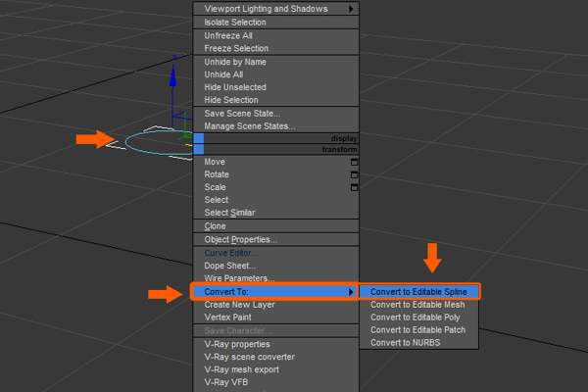The height and width of the screenshot is (392, 588).
Task: Click the blue Z axis gizmo arrow
Action: tap(172, 76)
